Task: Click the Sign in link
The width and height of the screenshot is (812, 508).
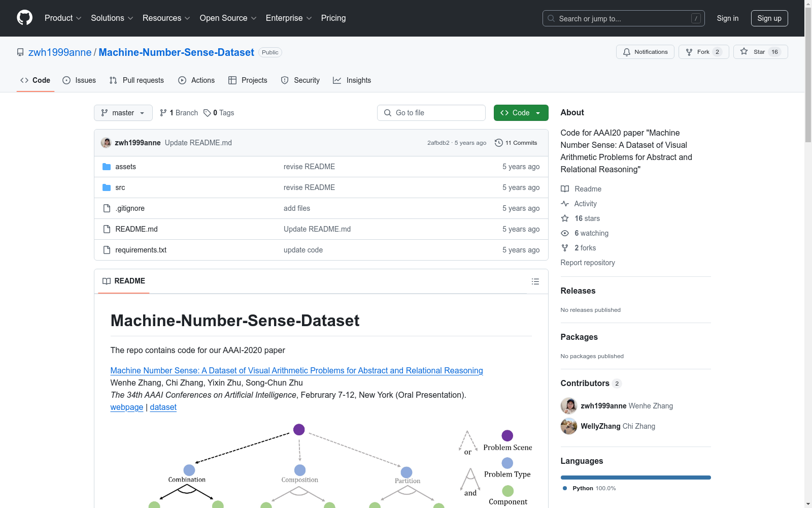Action: 728,18
